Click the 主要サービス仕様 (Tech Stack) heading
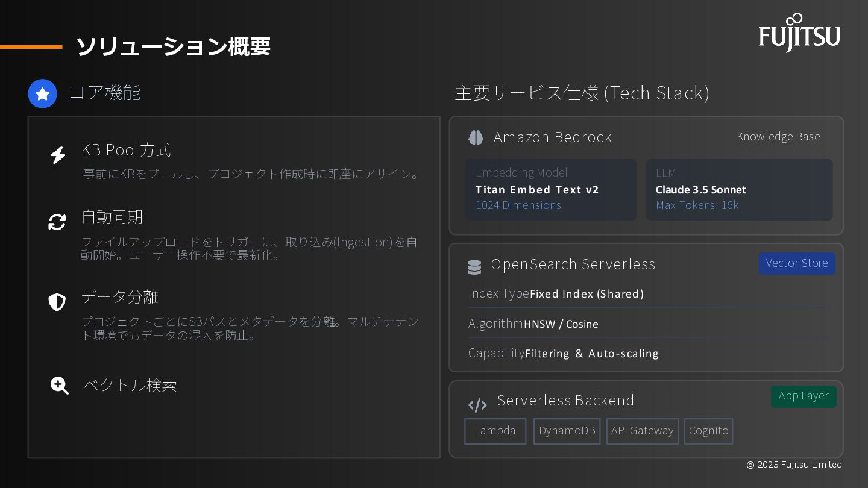Viewport: 868px width, 488px height. (x=582, y=93)
